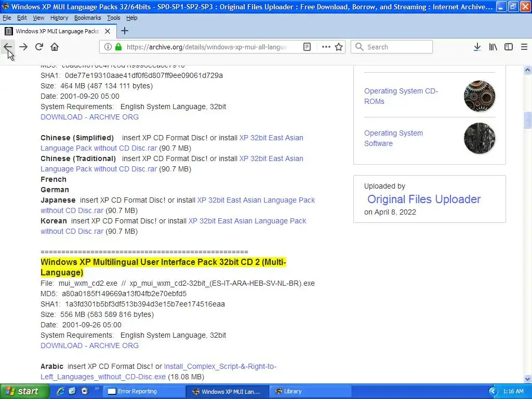View the secure connection padlock

click(x=118, y=47)
